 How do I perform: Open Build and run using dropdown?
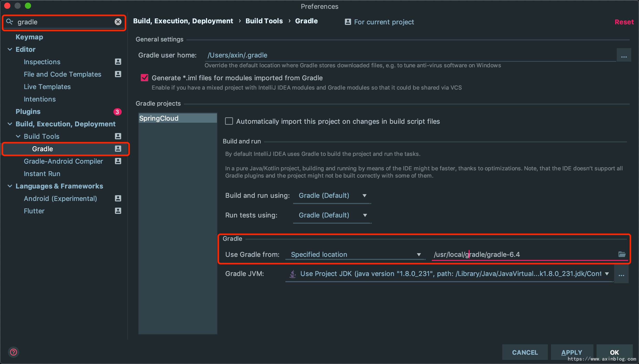(332, 195)
